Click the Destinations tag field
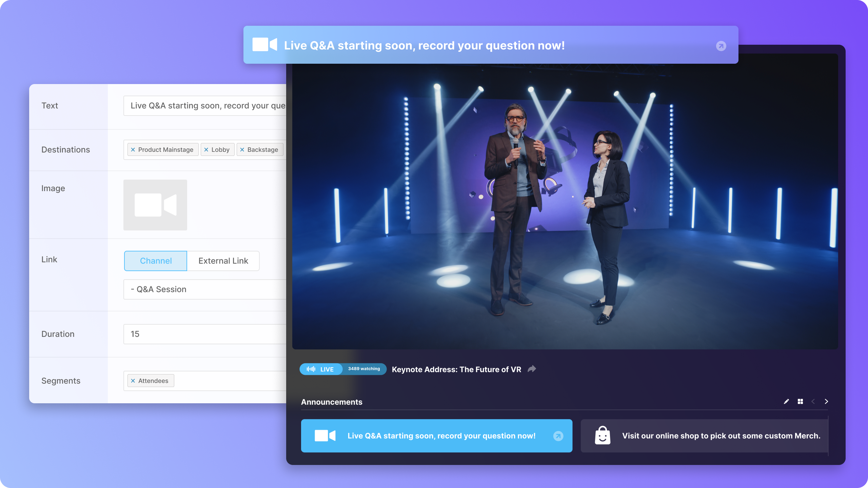This screenshot has width=868, height=488. tap(205, 150)
